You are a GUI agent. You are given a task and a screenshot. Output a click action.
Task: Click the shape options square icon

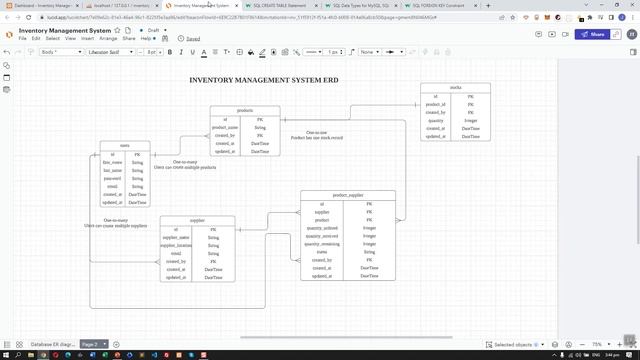click(x=240, y=52)
